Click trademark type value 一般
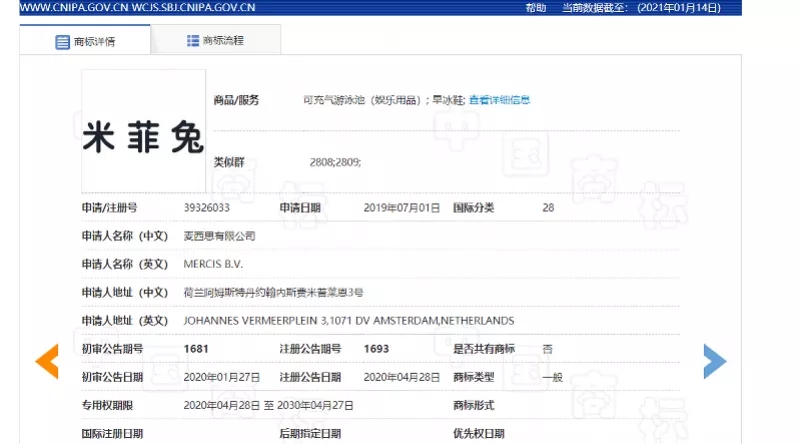The height and width of the screenshot is (444, 800). click(552, 377)
